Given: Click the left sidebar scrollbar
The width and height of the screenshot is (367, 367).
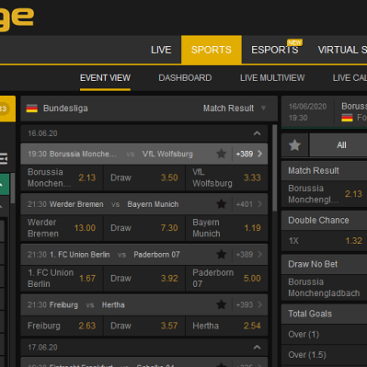Looking at the screenshot, I should point(13,188).
